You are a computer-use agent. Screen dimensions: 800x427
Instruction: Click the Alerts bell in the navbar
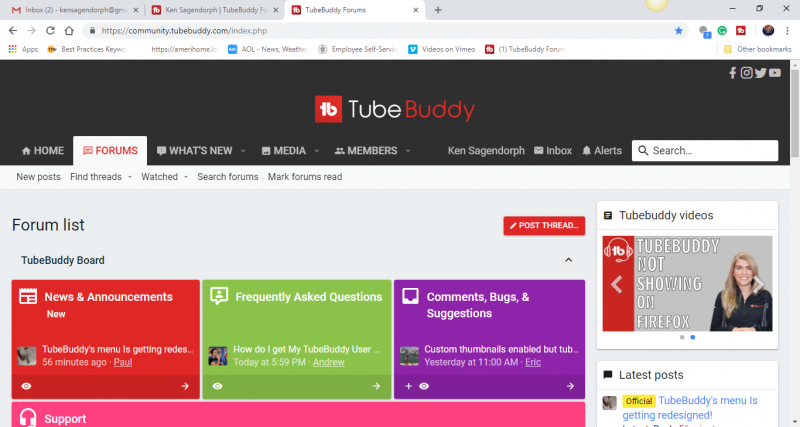coord(601,151)
